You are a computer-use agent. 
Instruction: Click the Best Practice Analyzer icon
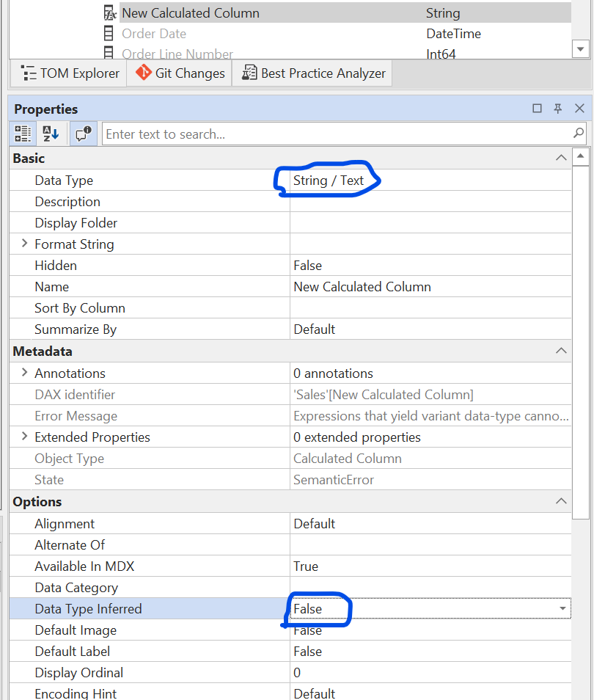tap(248, 73)
